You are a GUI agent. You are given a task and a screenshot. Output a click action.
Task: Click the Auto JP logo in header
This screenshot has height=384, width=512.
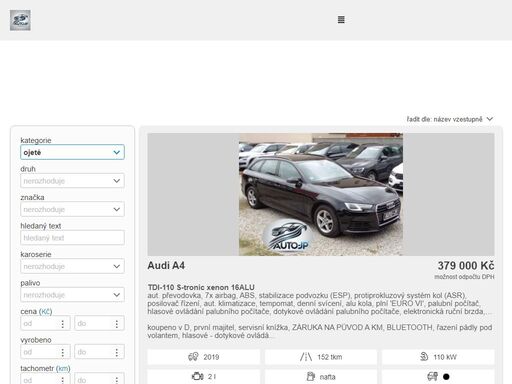coord(20,20)
